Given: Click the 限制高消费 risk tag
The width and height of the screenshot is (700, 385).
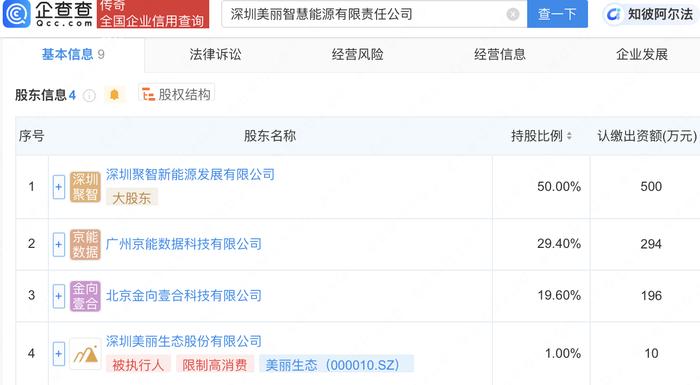Looking at the screenshot, I should point(215,365).
